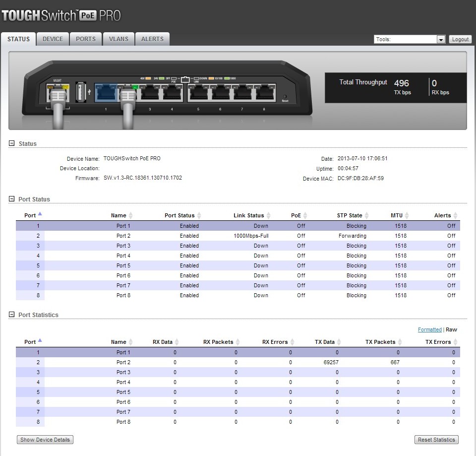The image size is (476, 456).
Task: Click the Reset pinhole on the switch image
Action: point(285,97)
